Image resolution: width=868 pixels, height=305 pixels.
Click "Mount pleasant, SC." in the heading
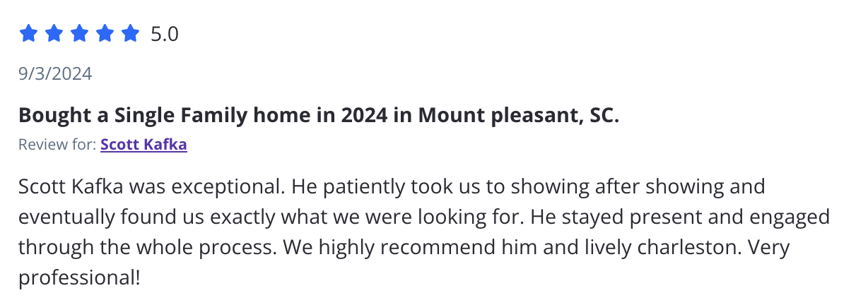pos(518,115)
